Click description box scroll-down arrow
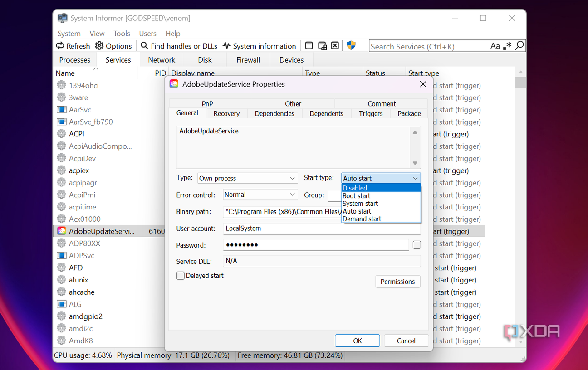Viewport: 588px width, 370px height. click(x=415, y=163)
